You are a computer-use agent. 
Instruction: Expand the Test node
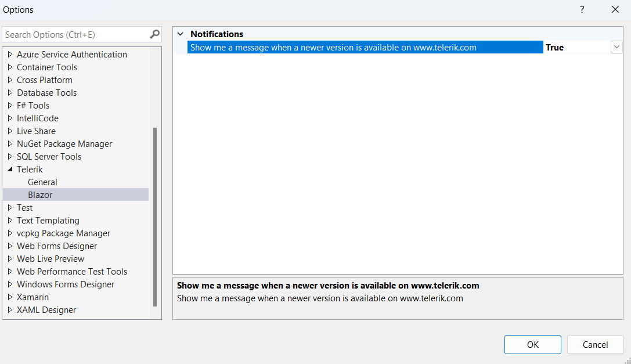point(10,208)
